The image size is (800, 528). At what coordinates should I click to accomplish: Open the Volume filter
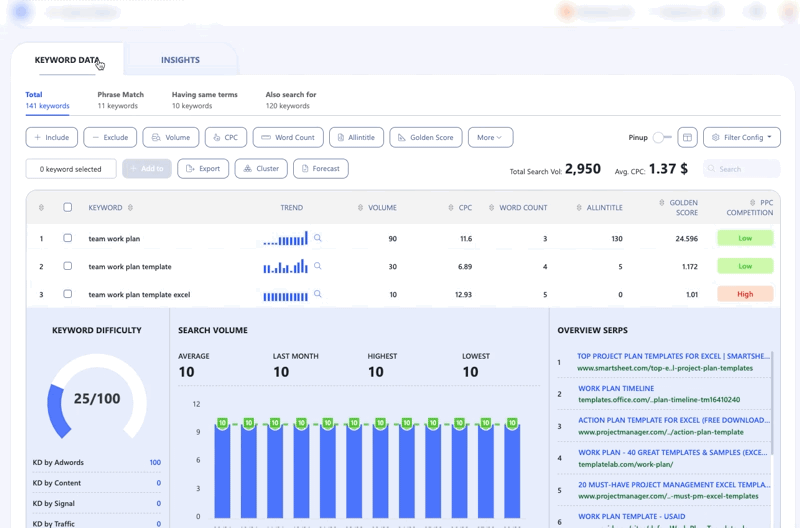[171, 137]
